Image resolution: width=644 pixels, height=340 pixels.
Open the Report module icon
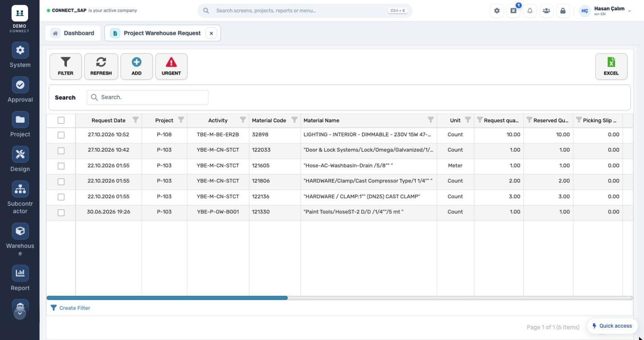[20, 273]
